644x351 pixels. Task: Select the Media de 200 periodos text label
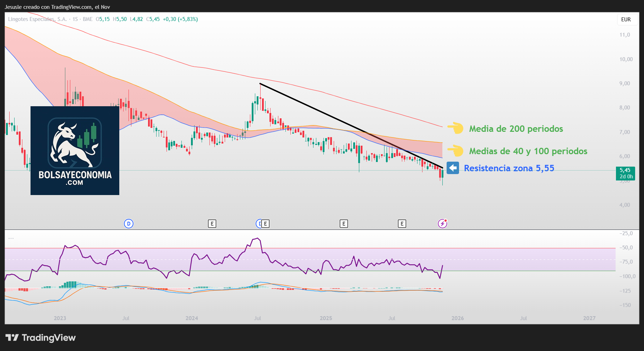(x=516, y=129)
